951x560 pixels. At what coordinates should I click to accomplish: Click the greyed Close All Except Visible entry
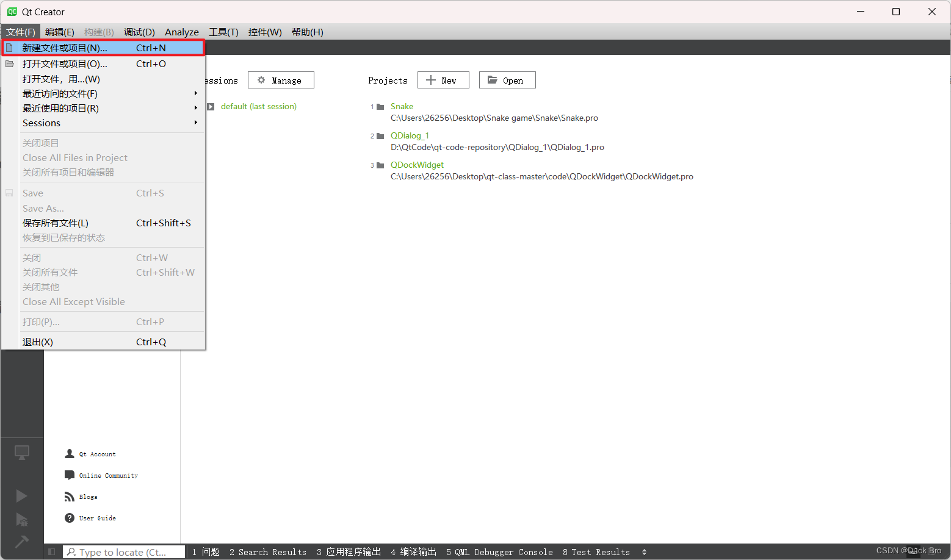pyautogui.click(x=103, y=301)
